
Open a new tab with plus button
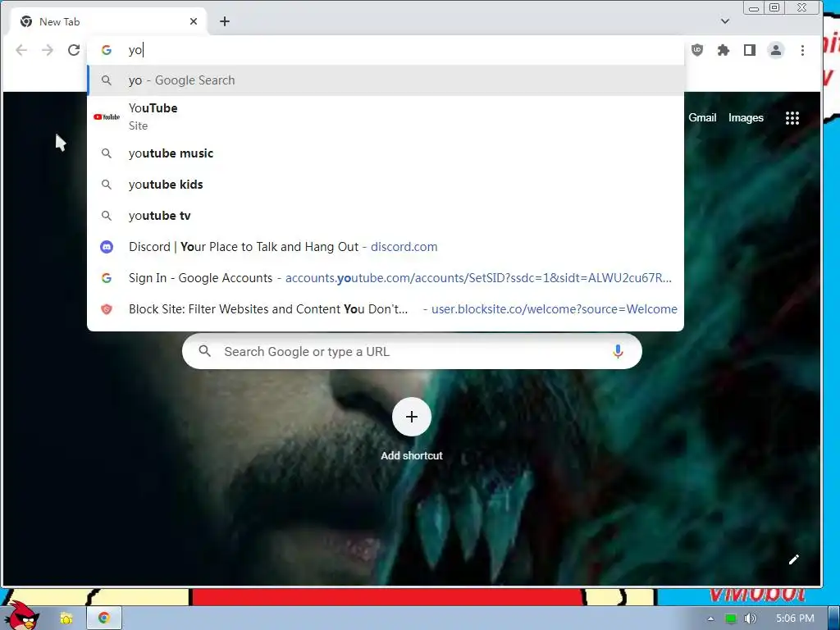pyautogui.click(x=225, y=21)
